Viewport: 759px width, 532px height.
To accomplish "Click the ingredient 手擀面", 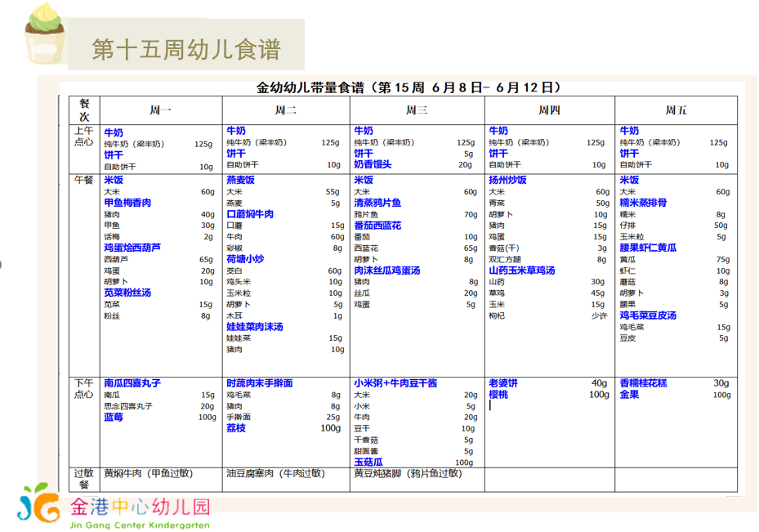I will (x=239, y=418).
